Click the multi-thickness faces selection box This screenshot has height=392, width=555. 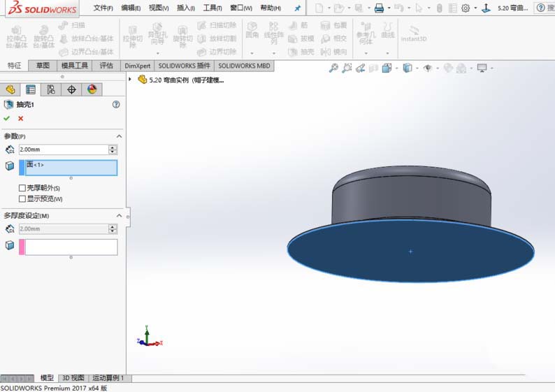[x=71, y=247]
